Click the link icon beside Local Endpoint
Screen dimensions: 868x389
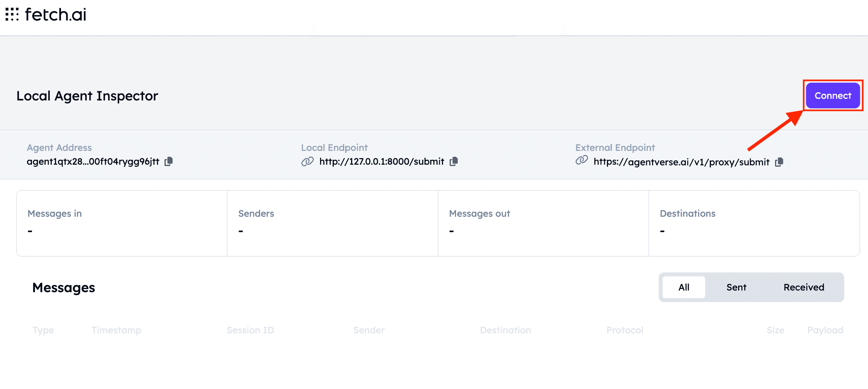point(307,162)
